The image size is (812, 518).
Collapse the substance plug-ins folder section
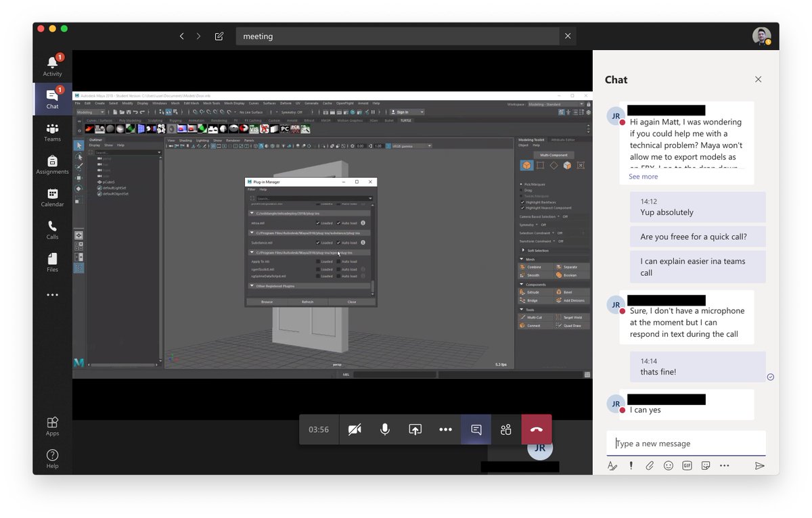coord(252,233)
